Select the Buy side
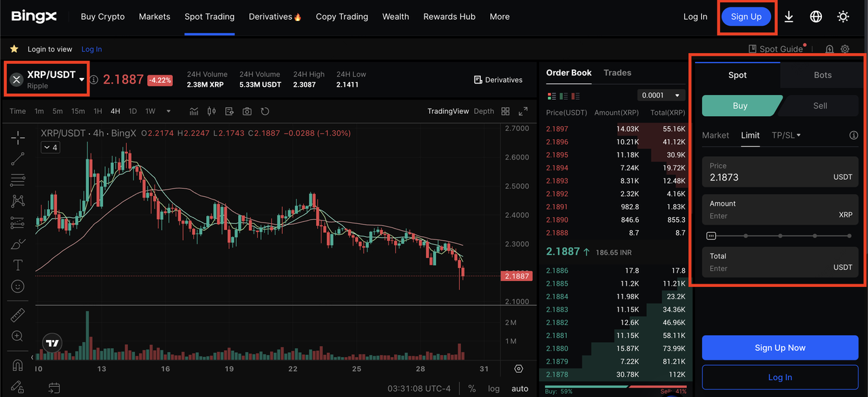Image resolution: width=868 pixels, height=397 pixels. 741,105
